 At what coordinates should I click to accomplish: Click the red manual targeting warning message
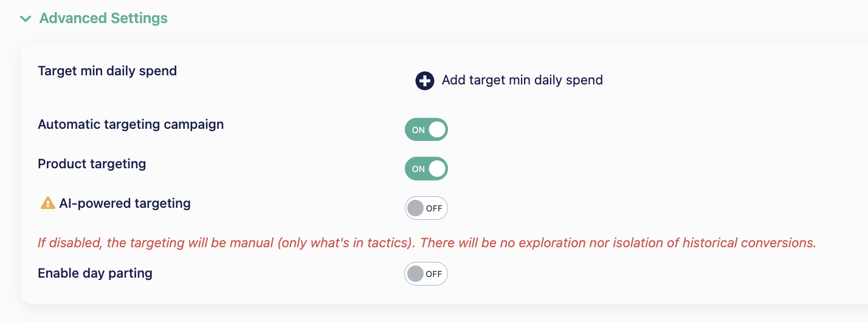click(x=427, y=243)
